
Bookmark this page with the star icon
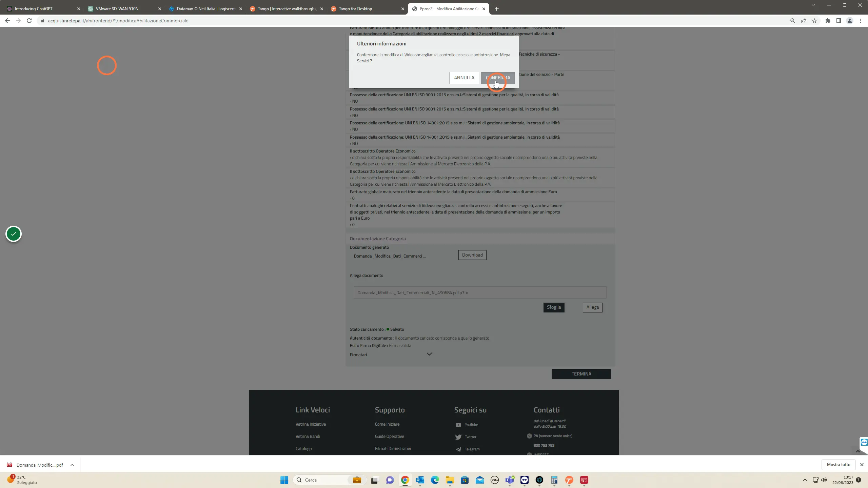(x=814, y=21)
